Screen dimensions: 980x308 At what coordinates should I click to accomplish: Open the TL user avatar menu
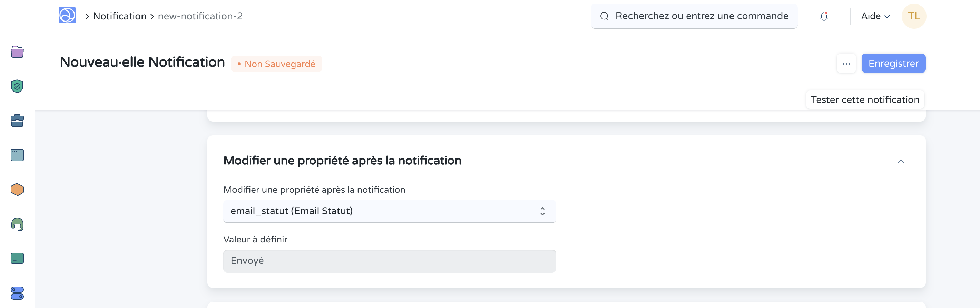click(913, 16)
